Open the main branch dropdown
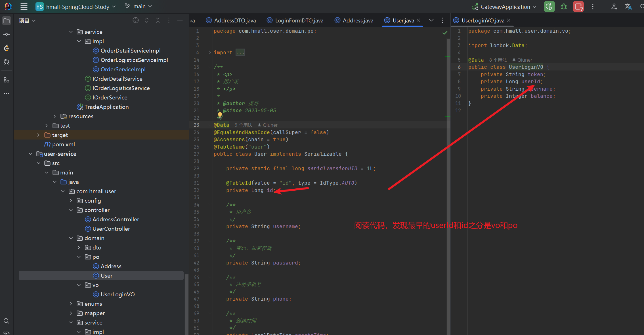Screen dimensions: 644x335 [139, 7]
